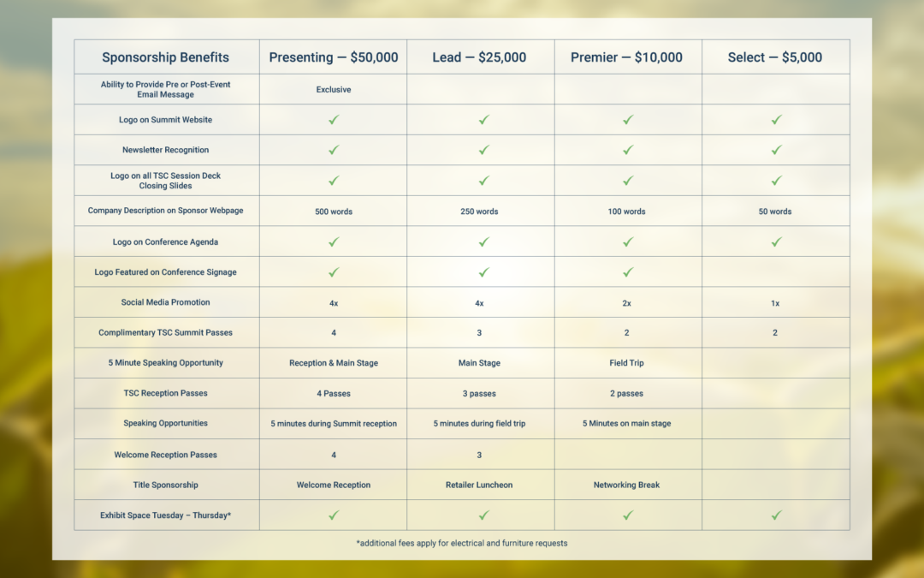Click the '2x' social media cell
The height and width of the screenshot is (578, 924).
click(x=626, y=303)
